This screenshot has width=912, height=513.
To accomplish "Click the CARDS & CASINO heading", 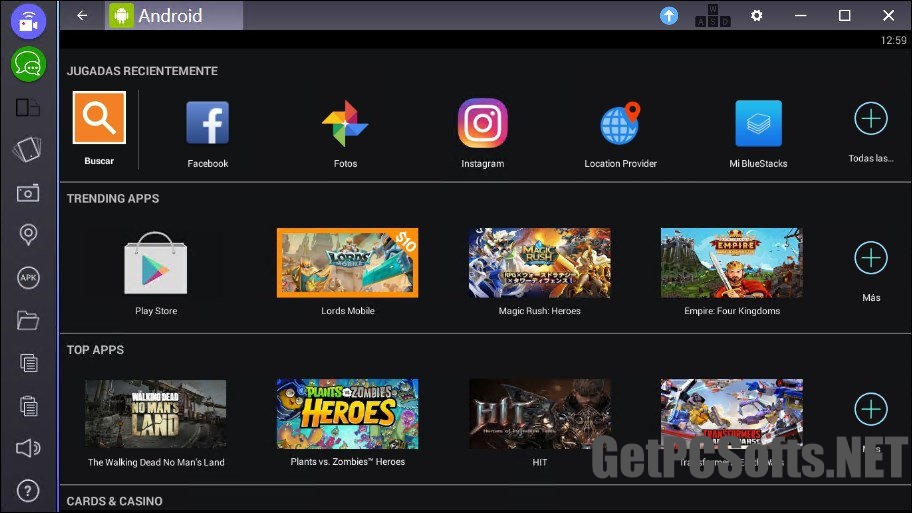I will (x=115, y=501).
